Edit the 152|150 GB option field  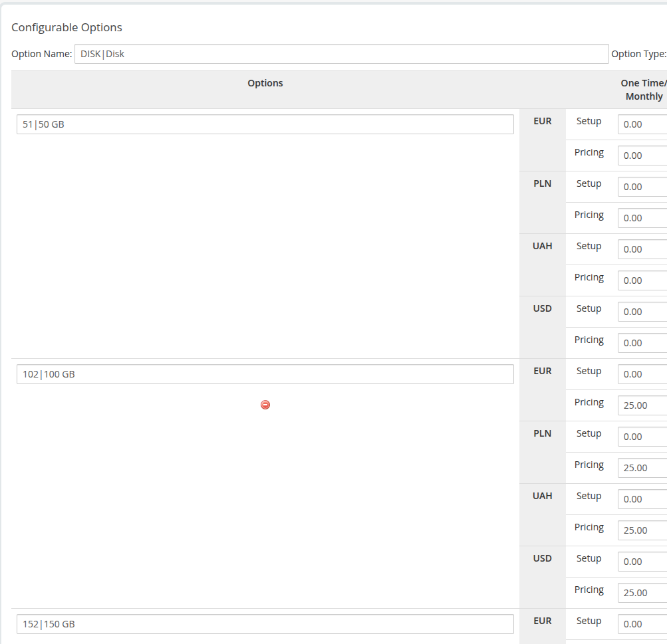pos(265,624)
